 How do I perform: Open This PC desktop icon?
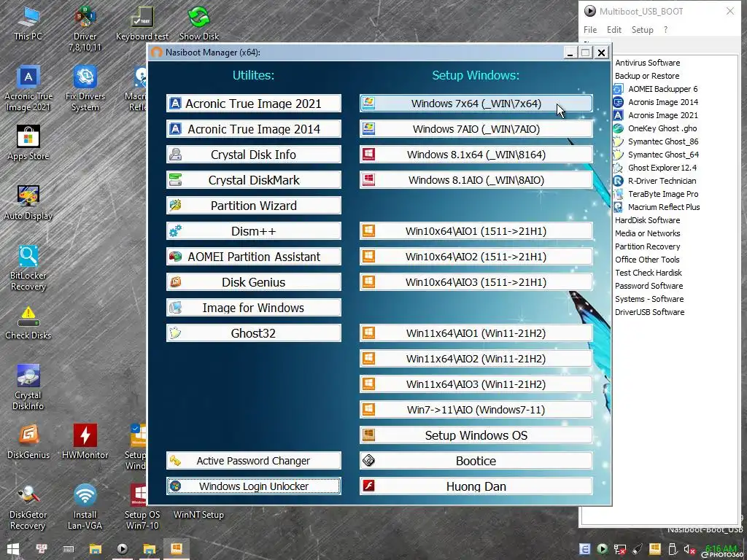(x=28, y=24)
